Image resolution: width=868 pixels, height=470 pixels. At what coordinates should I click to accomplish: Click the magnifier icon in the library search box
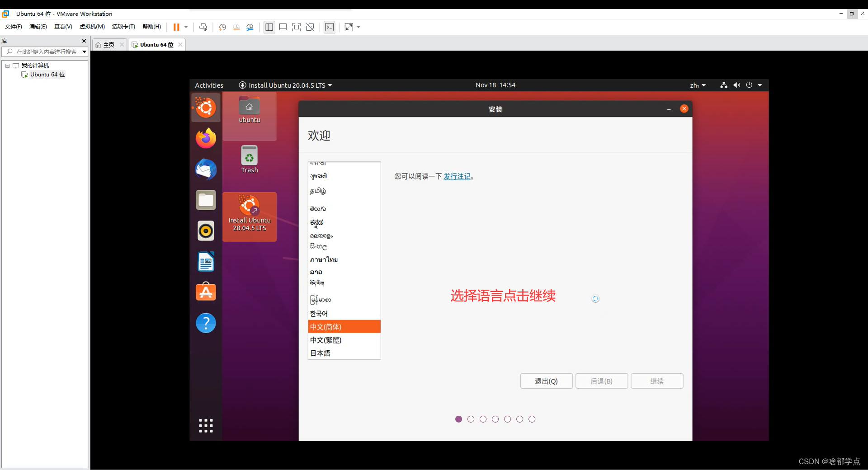pos(9,52)
